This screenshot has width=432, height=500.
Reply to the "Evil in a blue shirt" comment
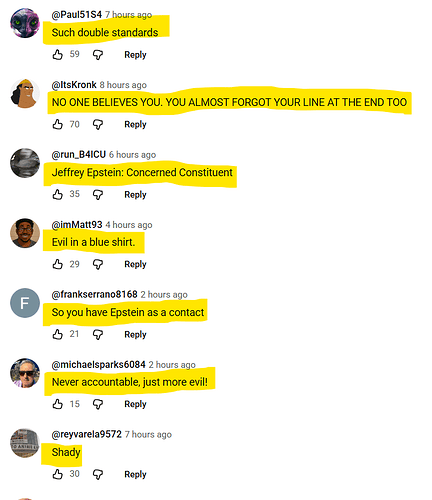tap(135, 264)
